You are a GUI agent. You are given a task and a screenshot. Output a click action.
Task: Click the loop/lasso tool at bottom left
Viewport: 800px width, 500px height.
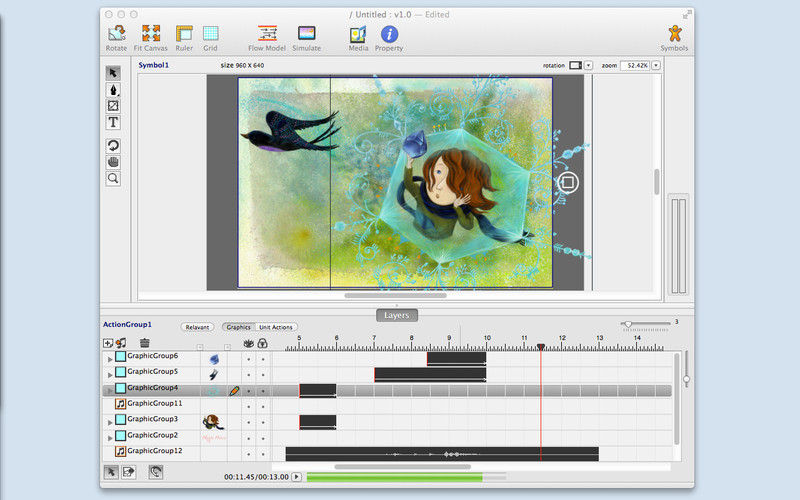(156, 472)
